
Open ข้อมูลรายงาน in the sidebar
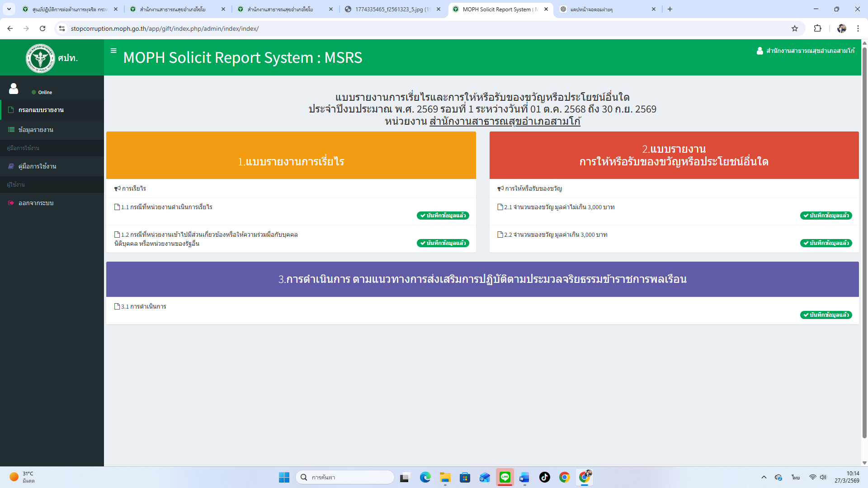36,130
